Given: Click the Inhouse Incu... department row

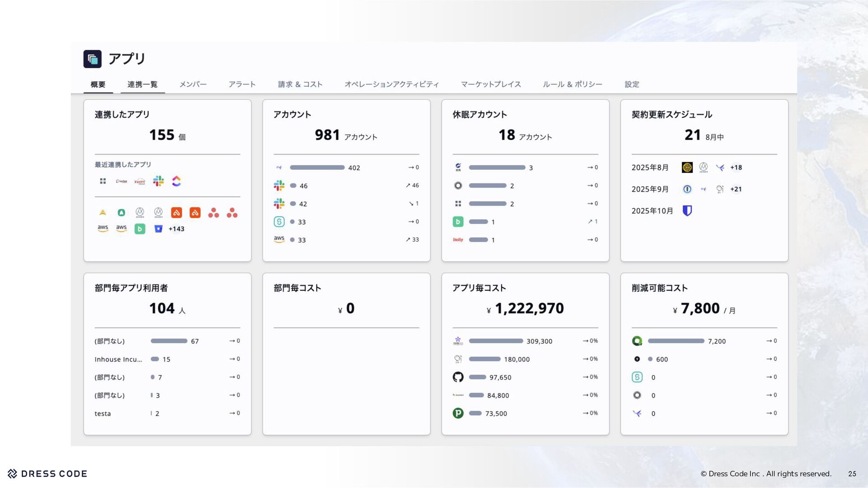Looking at the screenshot, I should pos(167,359).
